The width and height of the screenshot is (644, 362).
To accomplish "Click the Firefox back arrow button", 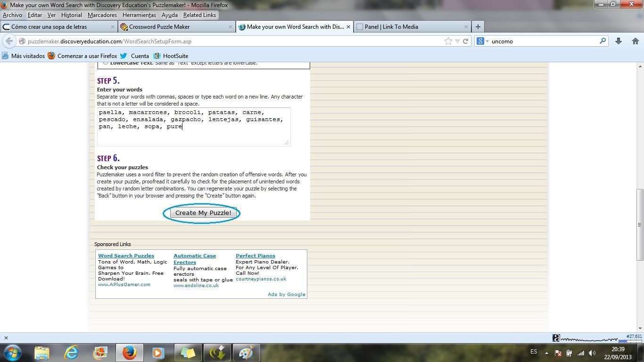I will 9,41.
